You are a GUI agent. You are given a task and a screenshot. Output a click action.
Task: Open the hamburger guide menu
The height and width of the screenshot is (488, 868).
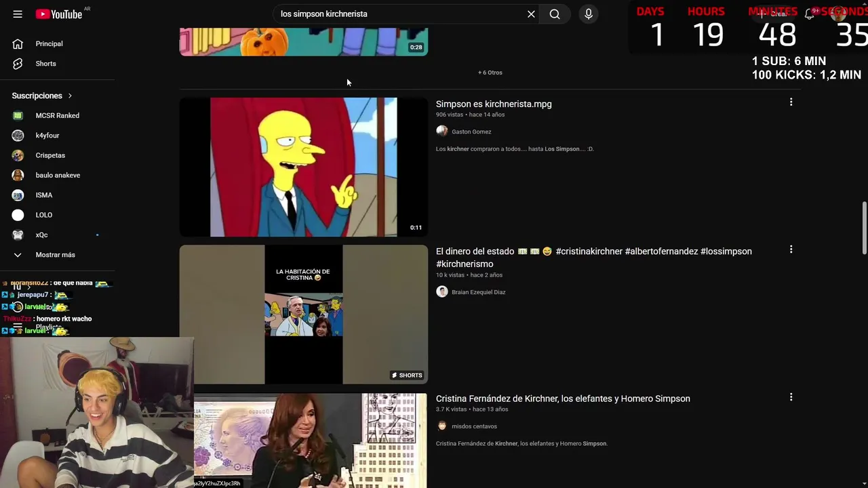pyautogui.click(x=18, y=14)
